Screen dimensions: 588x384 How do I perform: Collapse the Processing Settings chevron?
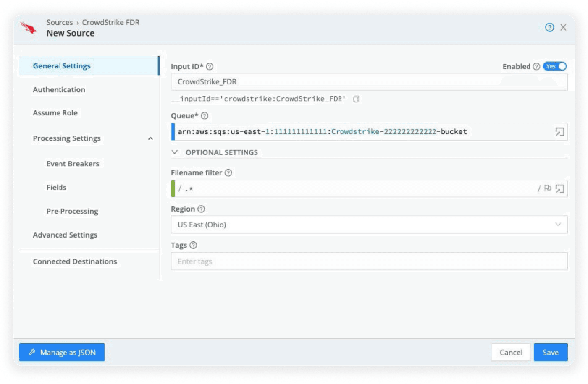coord(150,138)
